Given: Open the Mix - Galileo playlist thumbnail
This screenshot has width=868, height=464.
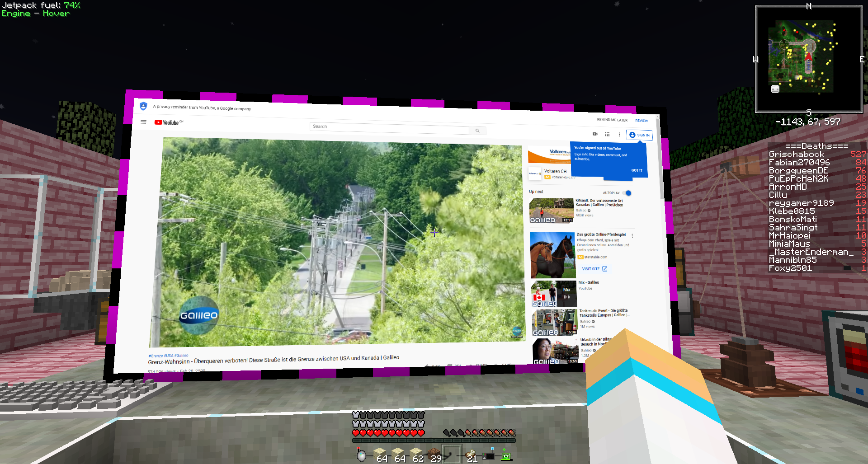Looking at the screenshot, I should tap(554, 294).
